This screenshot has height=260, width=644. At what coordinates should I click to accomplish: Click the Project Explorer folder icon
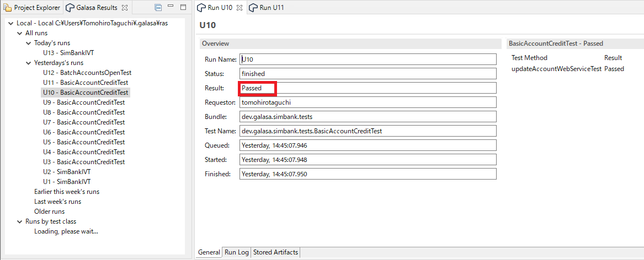[x=7, y=7]
